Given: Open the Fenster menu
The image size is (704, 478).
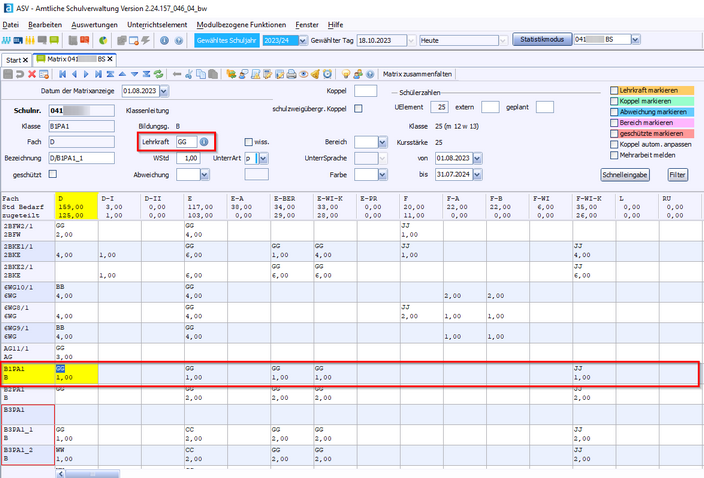Looking at the screenshot, I should (x=307, y=25).
